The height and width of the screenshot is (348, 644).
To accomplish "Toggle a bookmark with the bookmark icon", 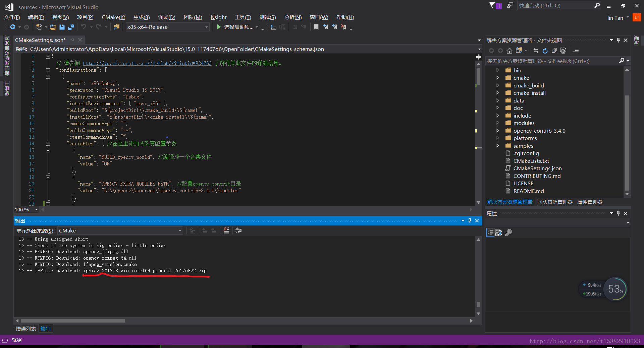I will (316, 27).
